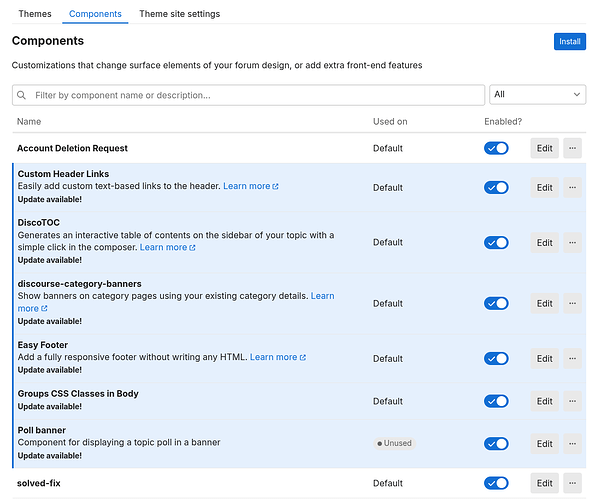Image resolution: width=607 pixels, height=500 pixels.
Task: Click the Name column header
Action: 29,122
